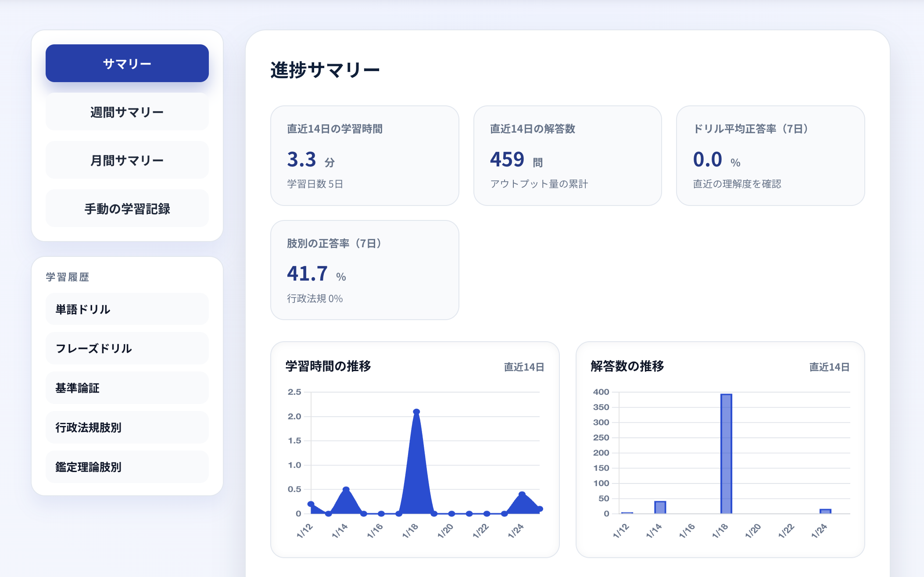Click the highlighted サマリー navigation button
The image size is (924, 577).
126,63
